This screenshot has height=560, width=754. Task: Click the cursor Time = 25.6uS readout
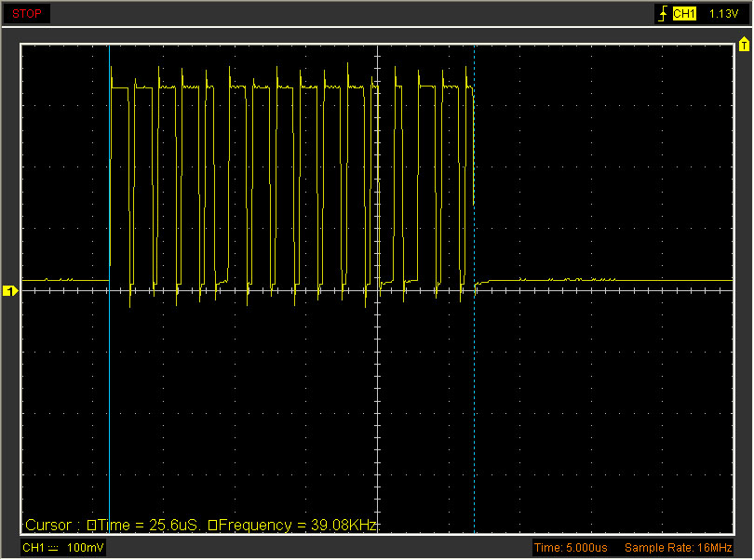(x=142, y=525)
